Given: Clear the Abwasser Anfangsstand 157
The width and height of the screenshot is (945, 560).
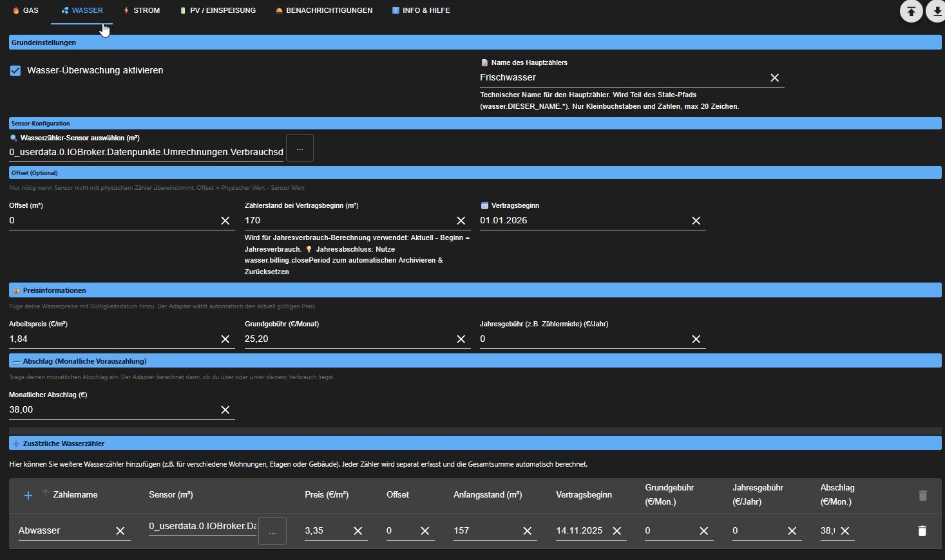Looking at the screenshot, I should (528, 531).
